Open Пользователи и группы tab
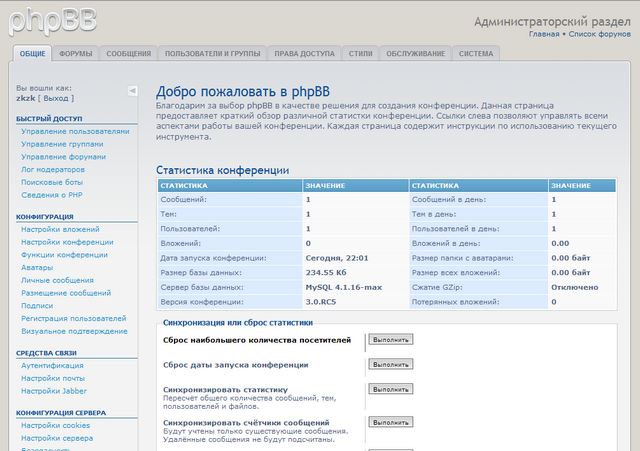The image size is (640, 451). point(211,54)
